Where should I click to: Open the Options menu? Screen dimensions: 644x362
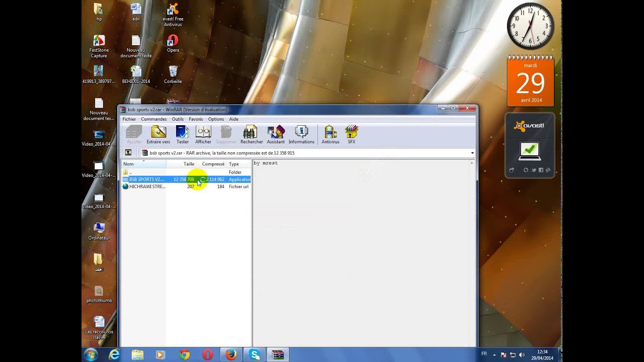click(216, 119)
